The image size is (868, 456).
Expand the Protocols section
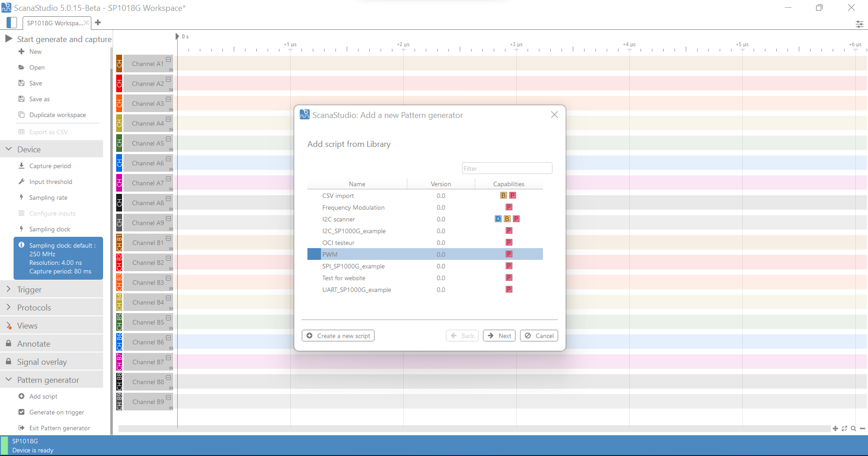pyautogui.click(x=9, y=307)
